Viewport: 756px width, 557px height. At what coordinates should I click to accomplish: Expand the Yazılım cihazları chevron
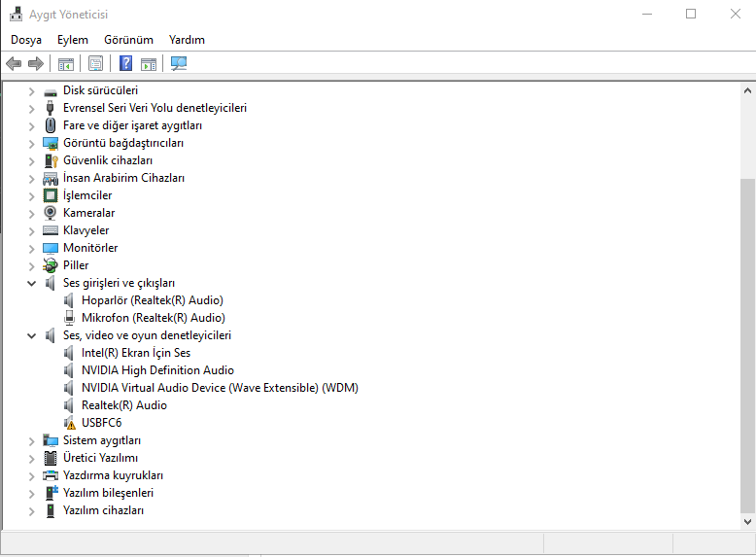pos(32,511)
